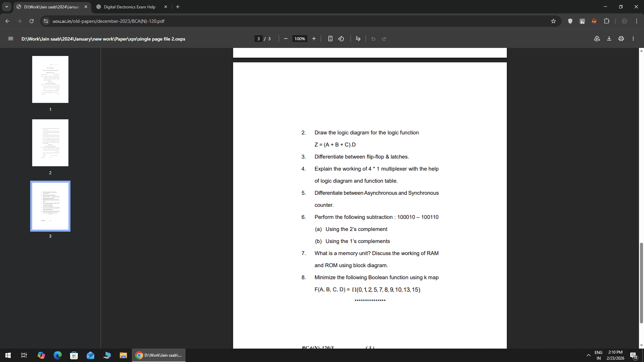
Task: Open PDF viewer more actions menu
Action: point(633,39)
